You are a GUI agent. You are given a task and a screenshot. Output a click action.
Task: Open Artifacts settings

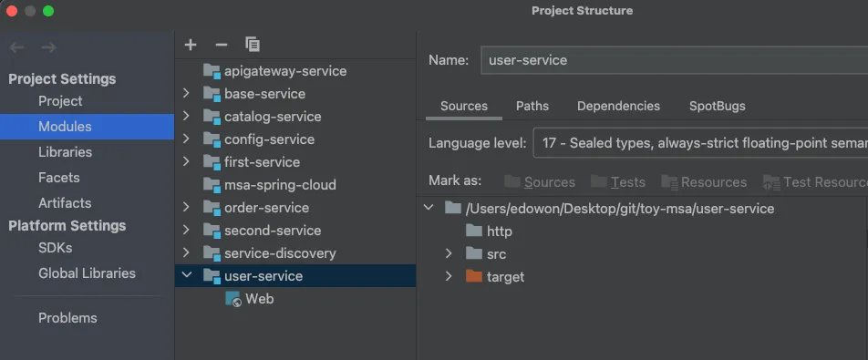tap(65, 203)
